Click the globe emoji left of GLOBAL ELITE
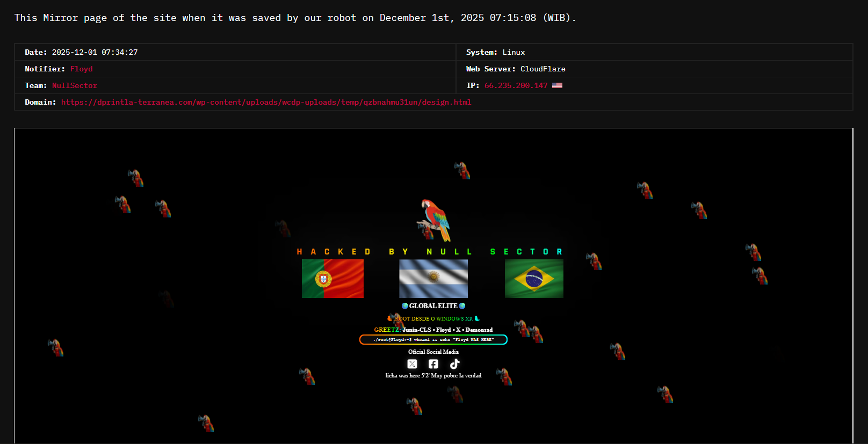 (x=405, y=306)
